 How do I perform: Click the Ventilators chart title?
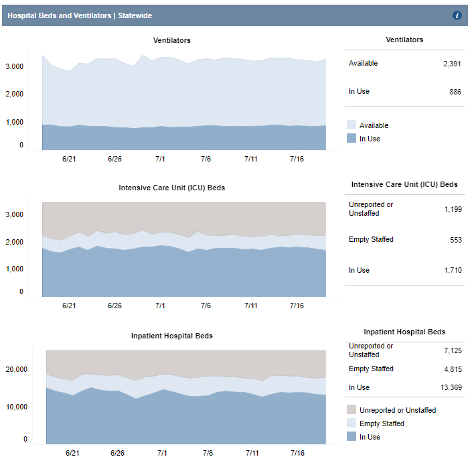(x=172, y=40)
